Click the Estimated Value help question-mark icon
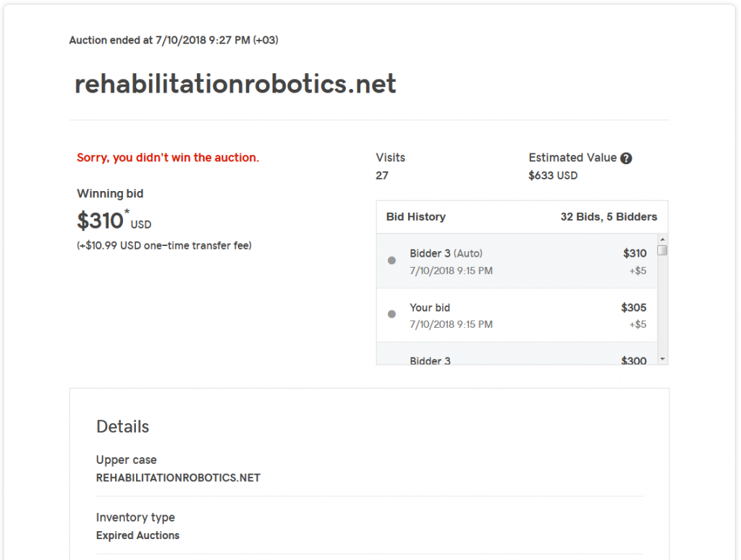This screenshot has height=560, width=741. (x=626, y=158)
